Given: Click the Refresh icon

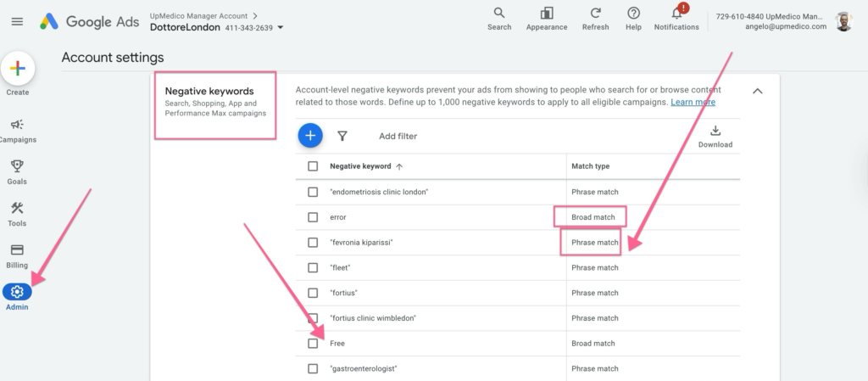Looking at the screenshot, I should (596, 13).
